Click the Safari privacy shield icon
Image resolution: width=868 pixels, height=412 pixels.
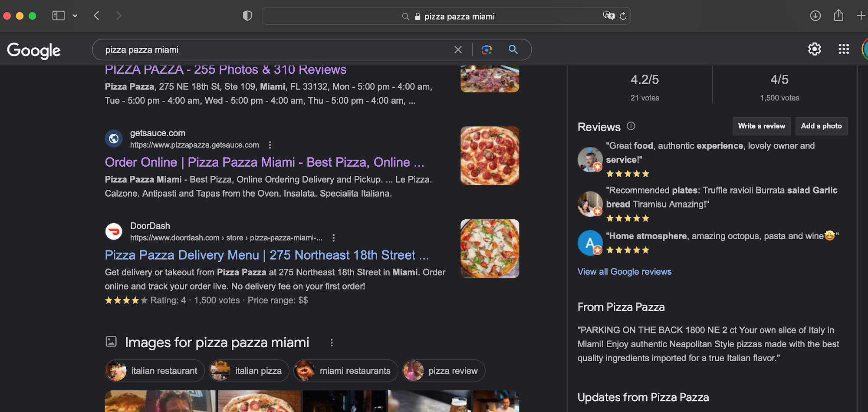(247, 16)
